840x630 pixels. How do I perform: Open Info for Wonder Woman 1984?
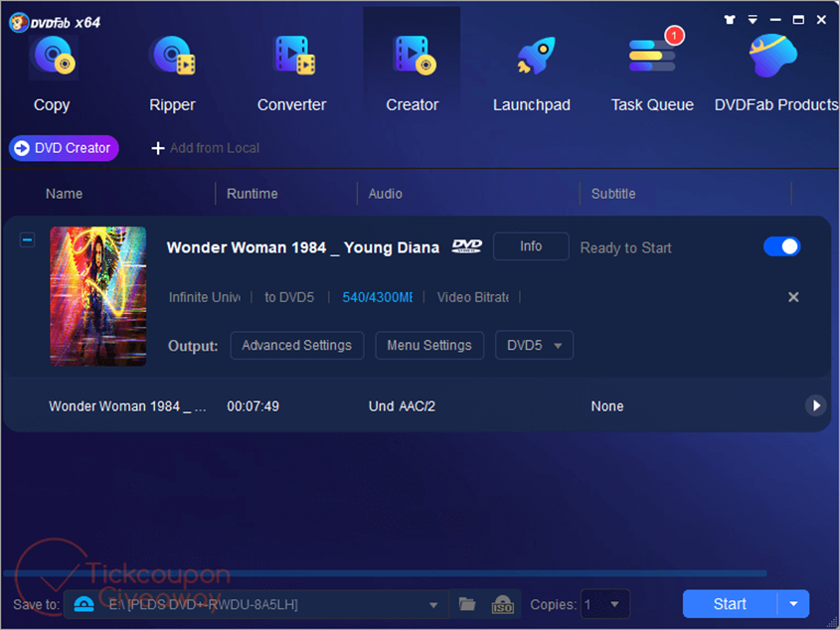[531, 245]
